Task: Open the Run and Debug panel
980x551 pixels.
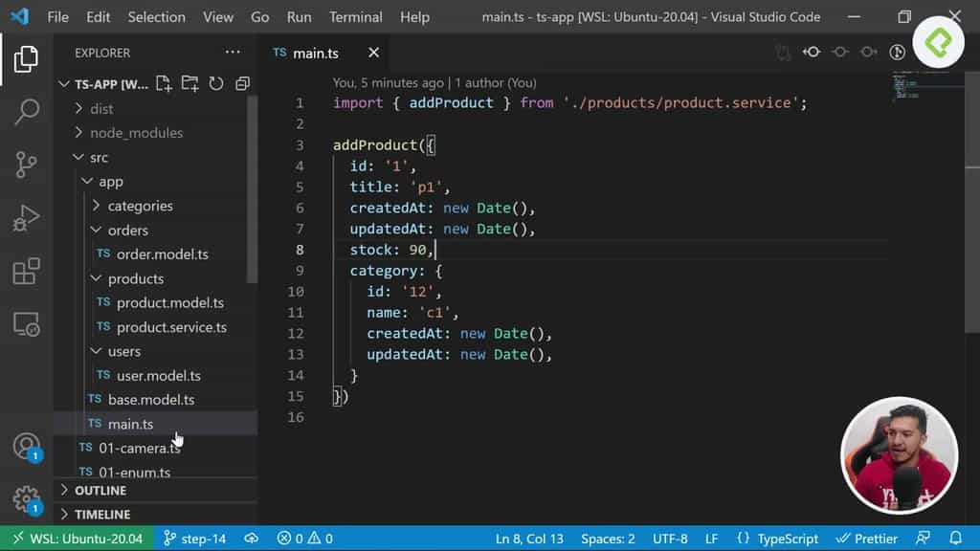Action: (x=26, y=218)
